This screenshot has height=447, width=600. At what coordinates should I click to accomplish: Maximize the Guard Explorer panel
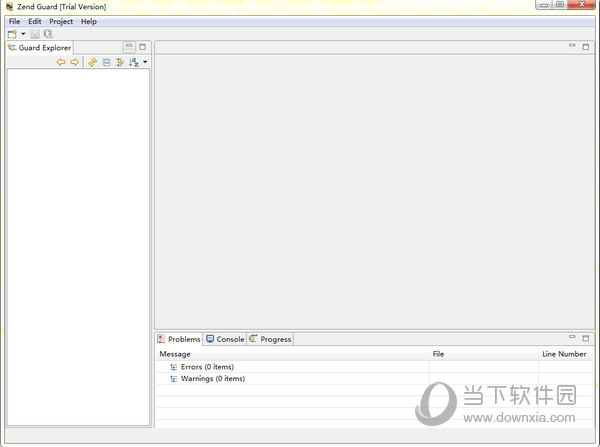(142, 47)
